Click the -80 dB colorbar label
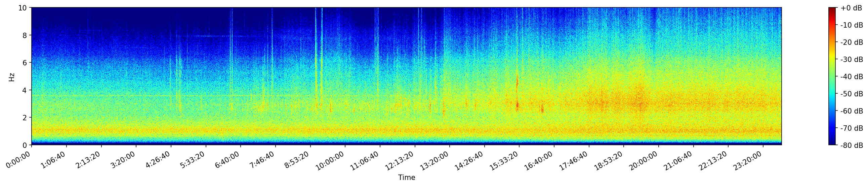868x186 pixels. tap(852, 146)
